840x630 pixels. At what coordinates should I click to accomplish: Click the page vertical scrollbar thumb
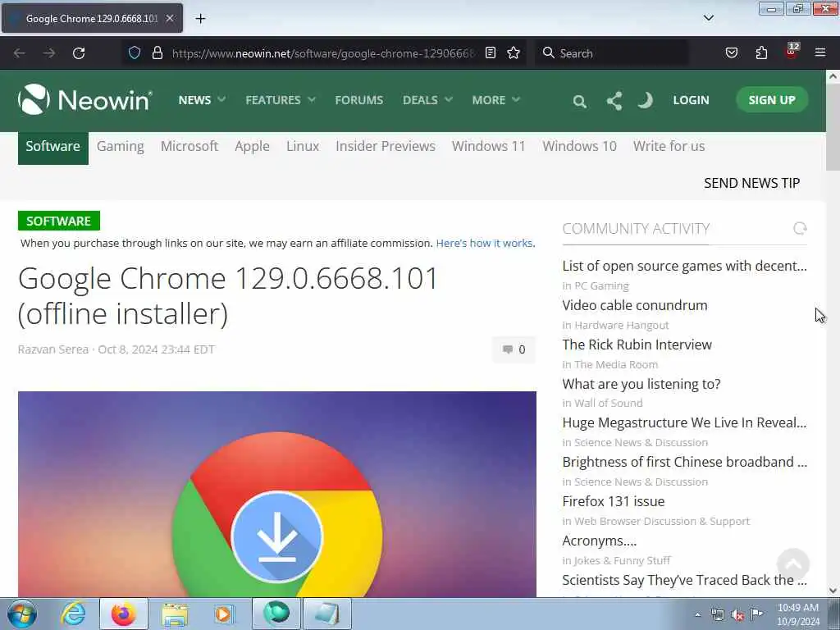click(x=833, y=127)
